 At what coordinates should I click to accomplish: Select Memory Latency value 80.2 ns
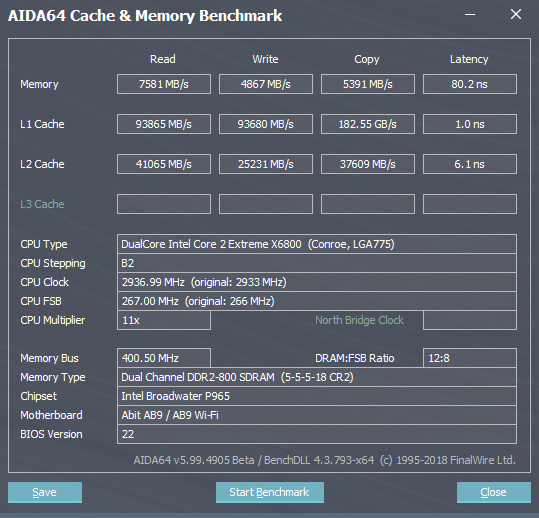click(x=470, y=84)
